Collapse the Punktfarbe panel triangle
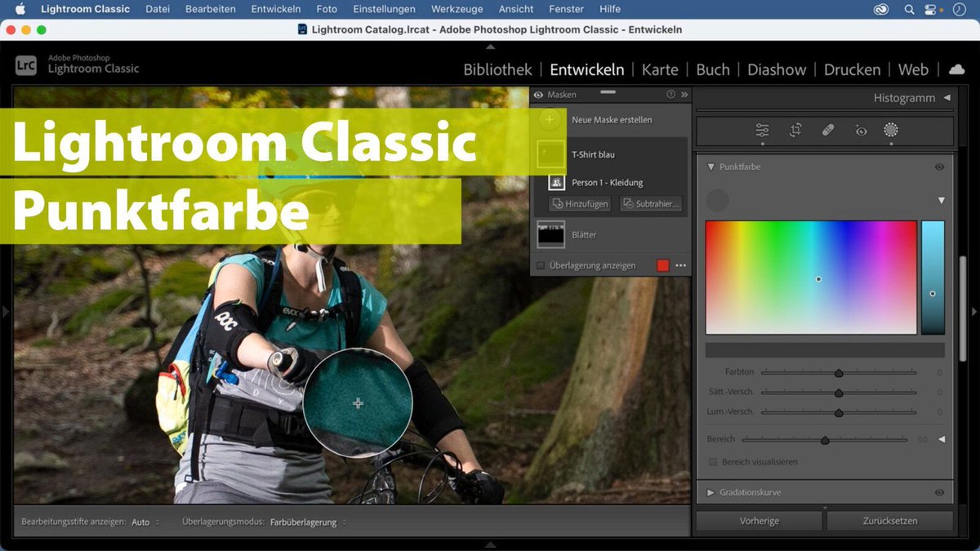 (x=710, y=167)
